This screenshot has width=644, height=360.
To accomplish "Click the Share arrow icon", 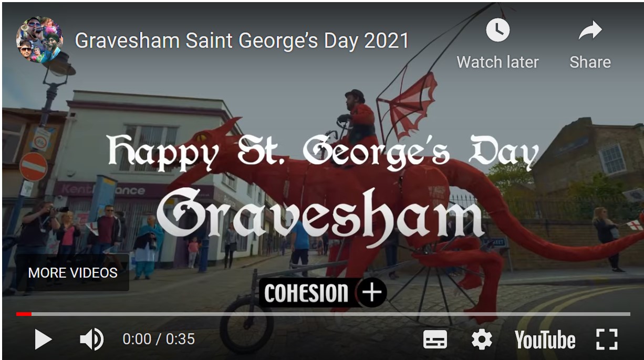I will click(x=590, y=31).
